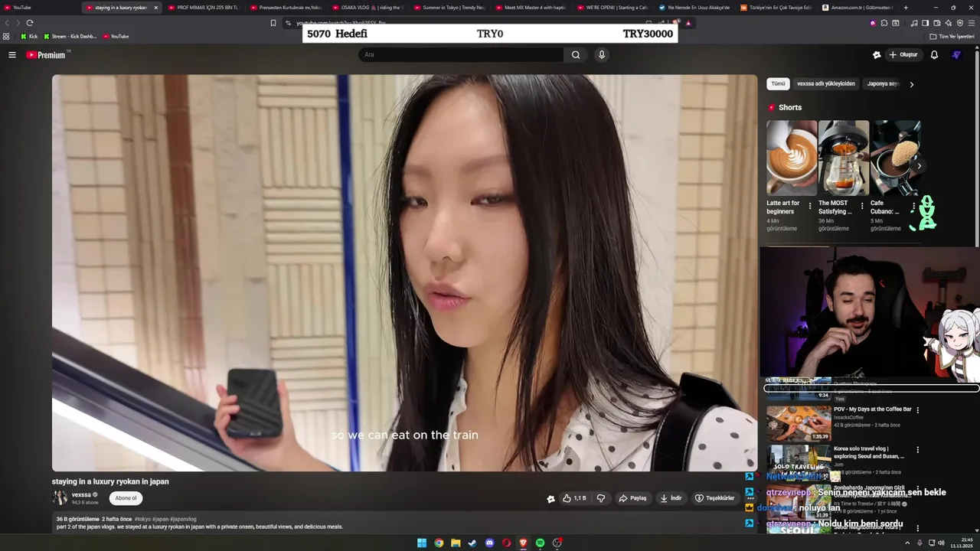Open more options for The MOST Satisfying short
The height and width of the screenshot is (551, 980).
862,207
